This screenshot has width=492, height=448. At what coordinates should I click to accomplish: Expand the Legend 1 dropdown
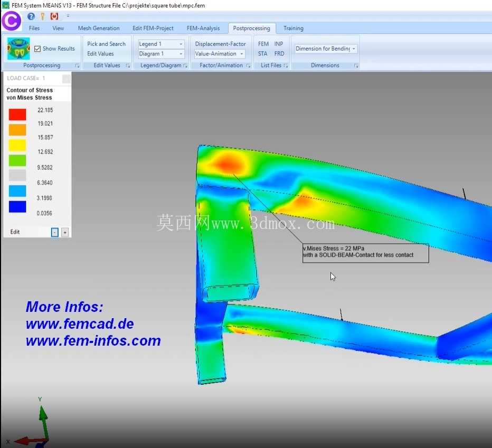pyautogui.click(x=181, y=44)
